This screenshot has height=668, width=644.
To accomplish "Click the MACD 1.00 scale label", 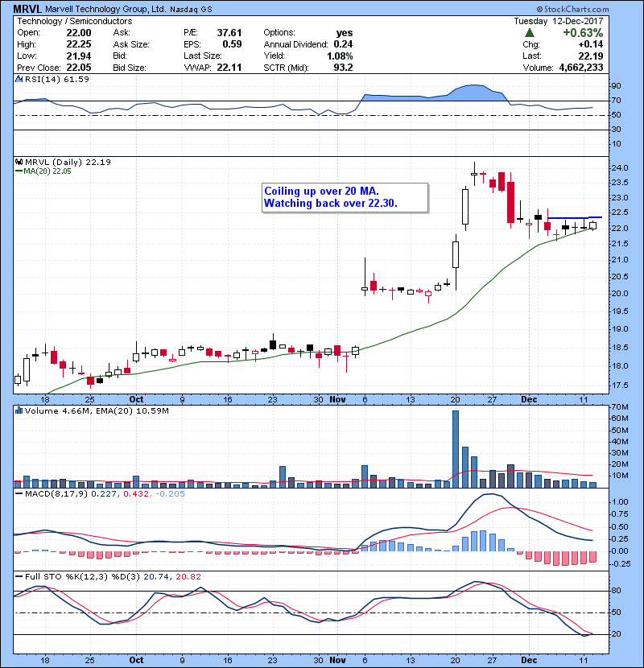I will point(620,502).
